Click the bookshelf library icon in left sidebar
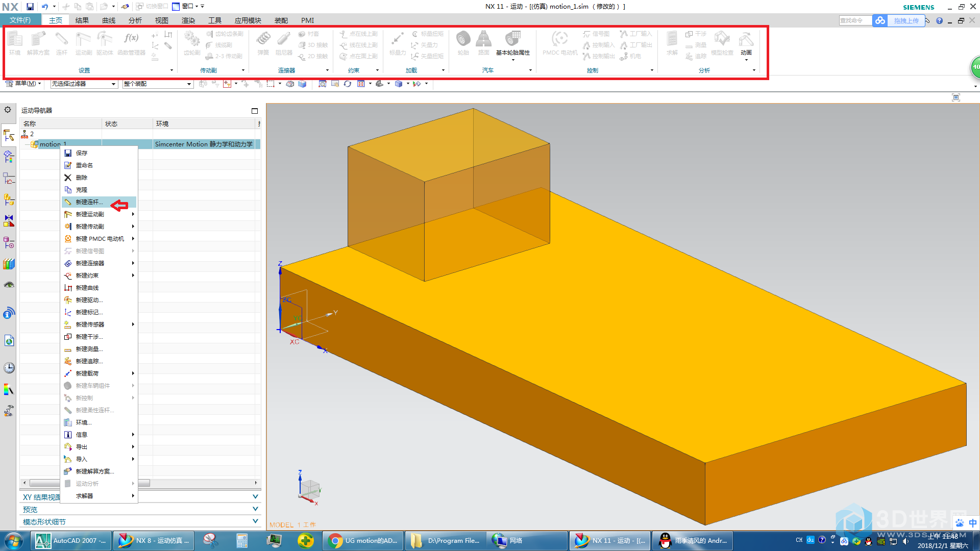The width and height of the screenshot is (980, 551). 9,264
